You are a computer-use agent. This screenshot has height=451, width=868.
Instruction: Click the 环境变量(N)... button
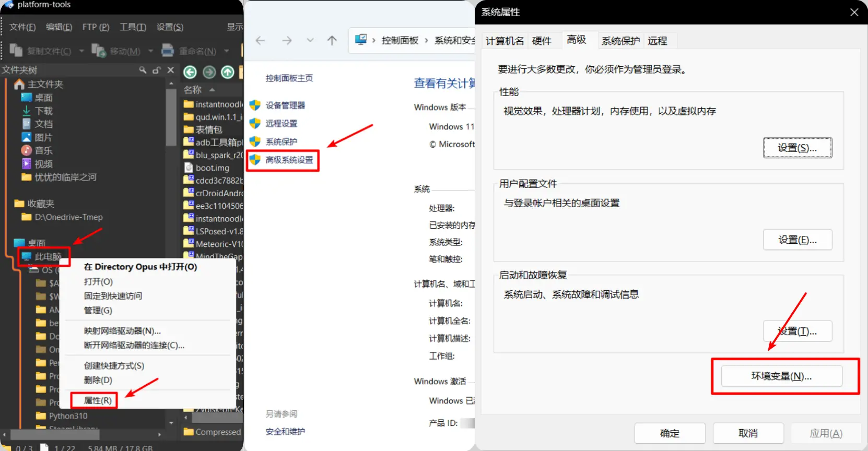pos(781,376)
